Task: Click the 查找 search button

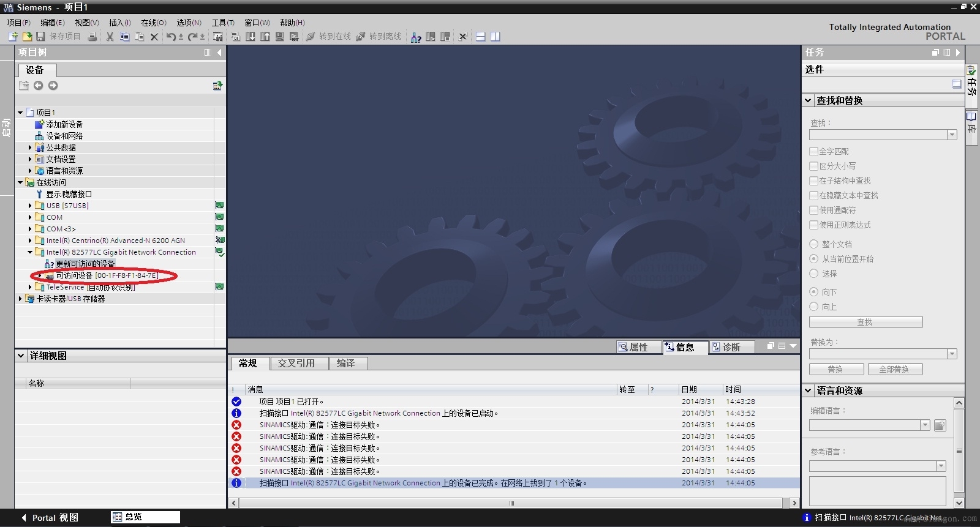Action: (865, 322)
